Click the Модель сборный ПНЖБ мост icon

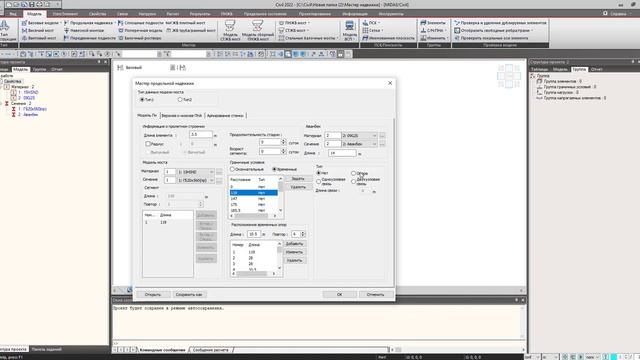(x=258, y=30)
